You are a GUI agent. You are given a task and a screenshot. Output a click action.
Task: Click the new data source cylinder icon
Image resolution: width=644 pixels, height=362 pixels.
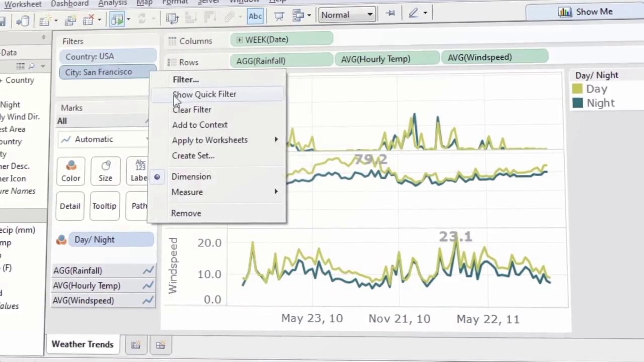tap(23, 21)
